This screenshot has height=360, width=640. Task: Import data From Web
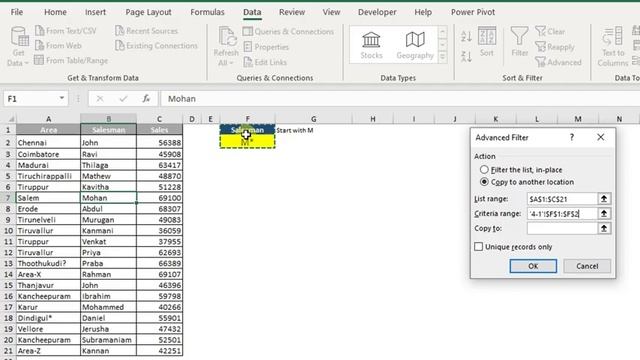click(58, 45)
